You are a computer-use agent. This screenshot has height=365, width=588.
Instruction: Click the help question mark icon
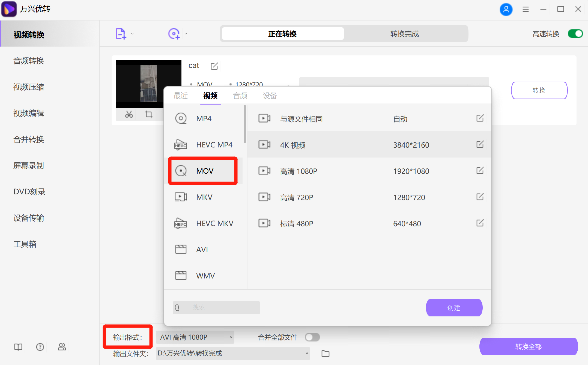coord(40,347)
